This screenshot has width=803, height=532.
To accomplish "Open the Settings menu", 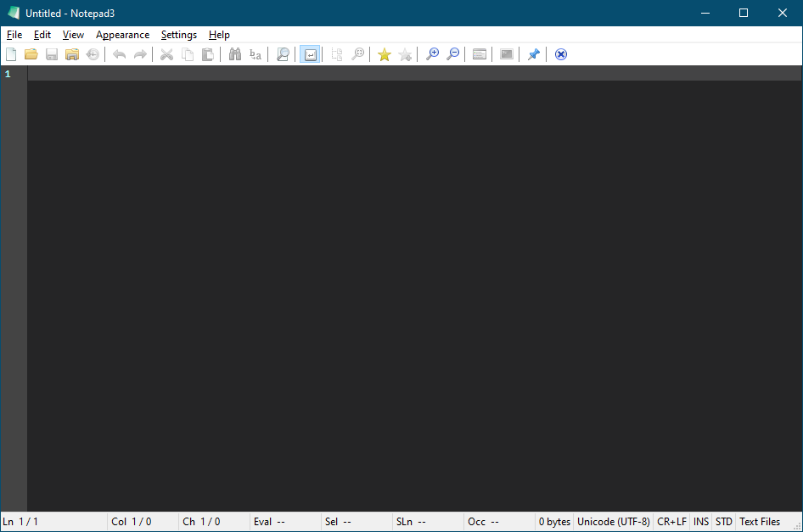I will pyautogui.click(x=178, y=35).
